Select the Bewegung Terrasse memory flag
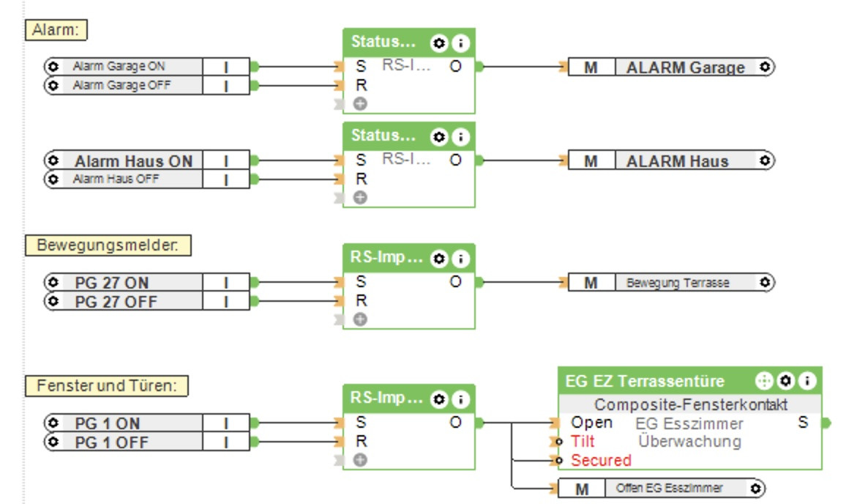Image resolution: width=868 pixels, height=504 pixels. tap(671, 283)
